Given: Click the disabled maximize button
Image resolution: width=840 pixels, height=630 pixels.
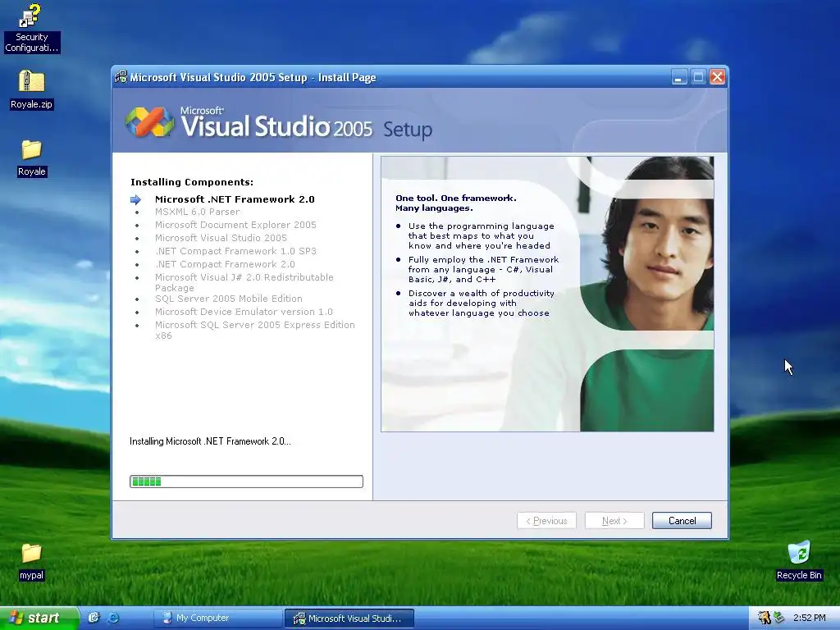Looking at the screenshot, I should [x=698, y=77].
